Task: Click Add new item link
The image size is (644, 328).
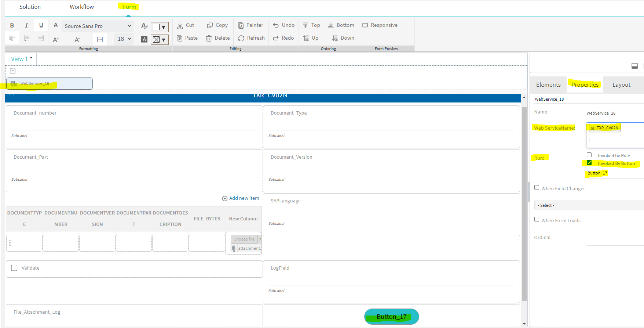Action: click(x=241, y=198)
